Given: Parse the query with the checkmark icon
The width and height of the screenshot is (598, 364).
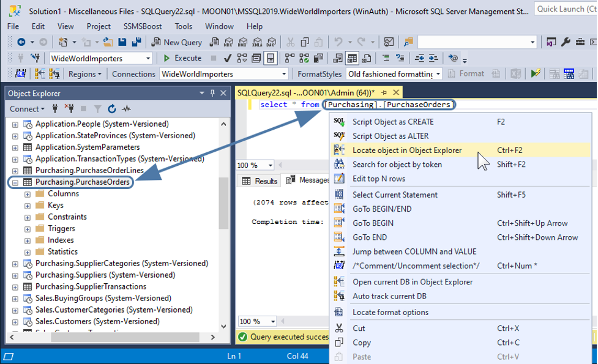Looking at the screenshot, I should click(x=226, y=58).
